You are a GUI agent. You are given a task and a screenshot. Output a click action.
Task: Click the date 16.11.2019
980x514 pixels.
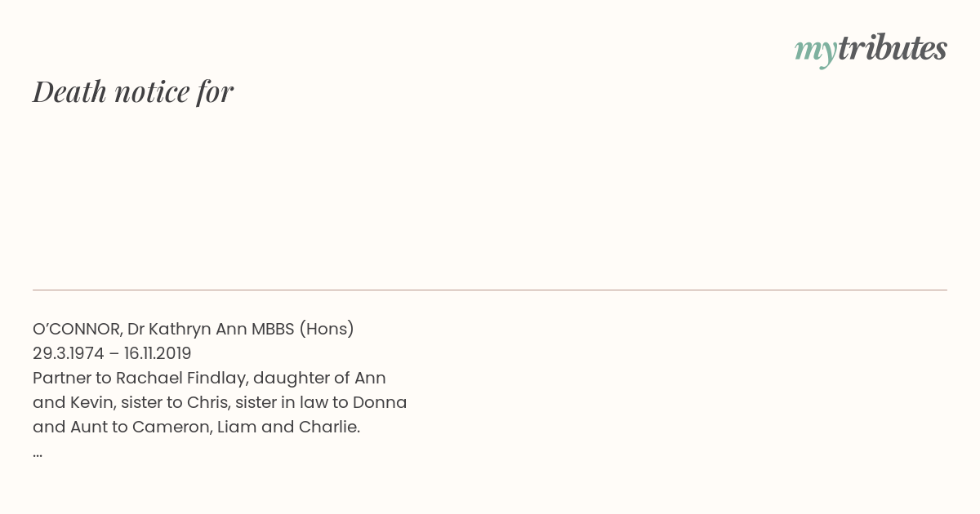click(x=158, y=353)
